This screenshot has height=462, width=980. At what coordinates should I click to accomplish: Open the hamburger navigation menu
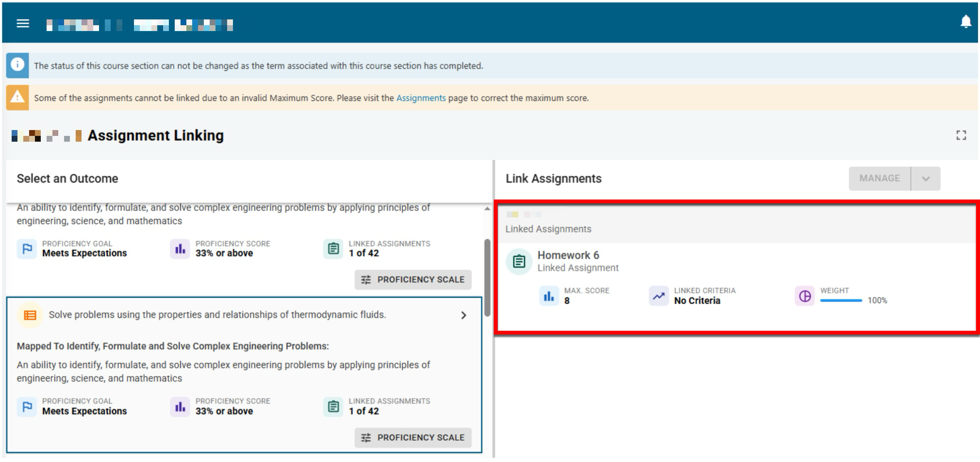[23, 24]
